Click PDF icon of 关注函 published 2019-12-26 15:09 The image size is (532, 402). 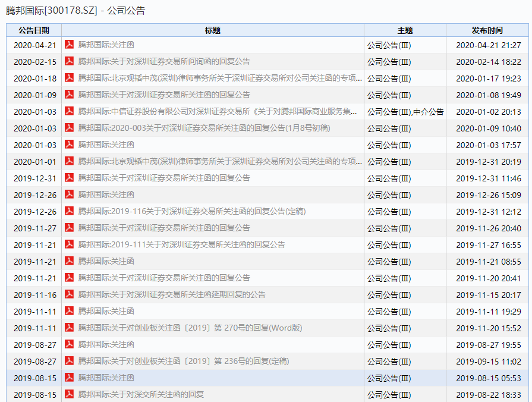click(69, 194)
